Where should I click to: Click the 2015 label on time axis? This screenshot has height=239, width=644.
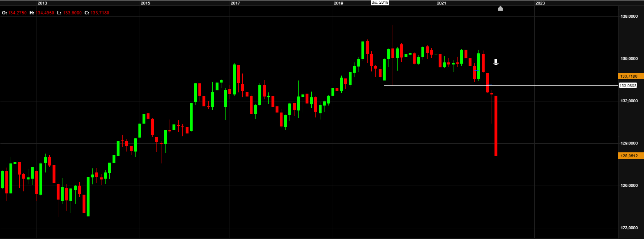[145, 3]
